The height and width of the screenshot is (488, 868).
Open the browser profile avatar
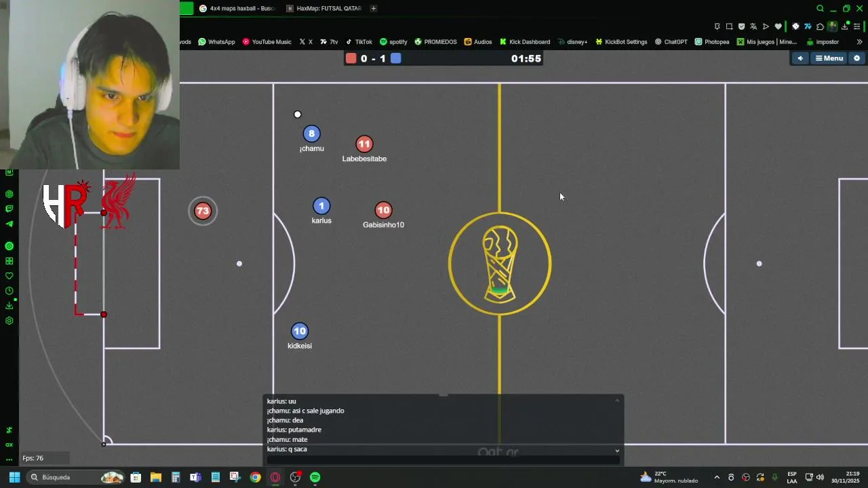pos(833,26)
